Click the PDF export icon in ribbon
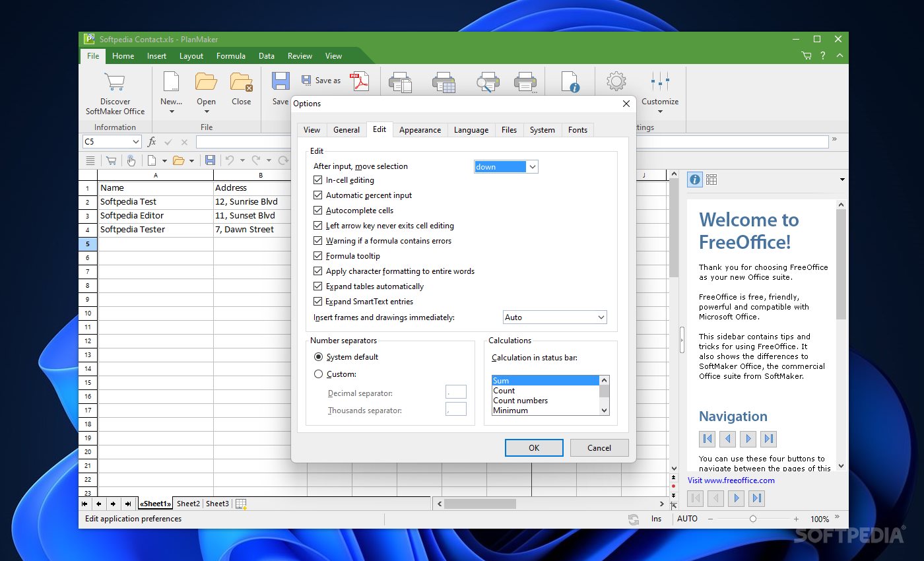924x561 pixels. (360, 81)
